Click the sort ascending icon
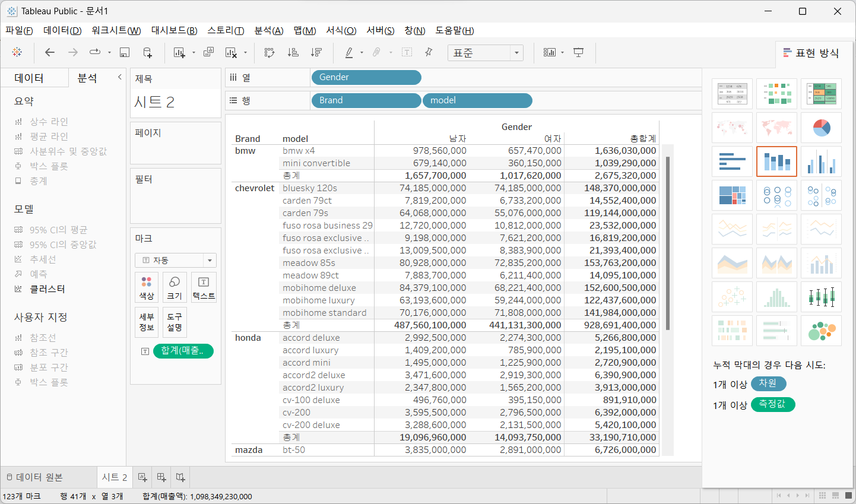The height and width of the screenshot is (504, 856). click(x=293, y=52)
